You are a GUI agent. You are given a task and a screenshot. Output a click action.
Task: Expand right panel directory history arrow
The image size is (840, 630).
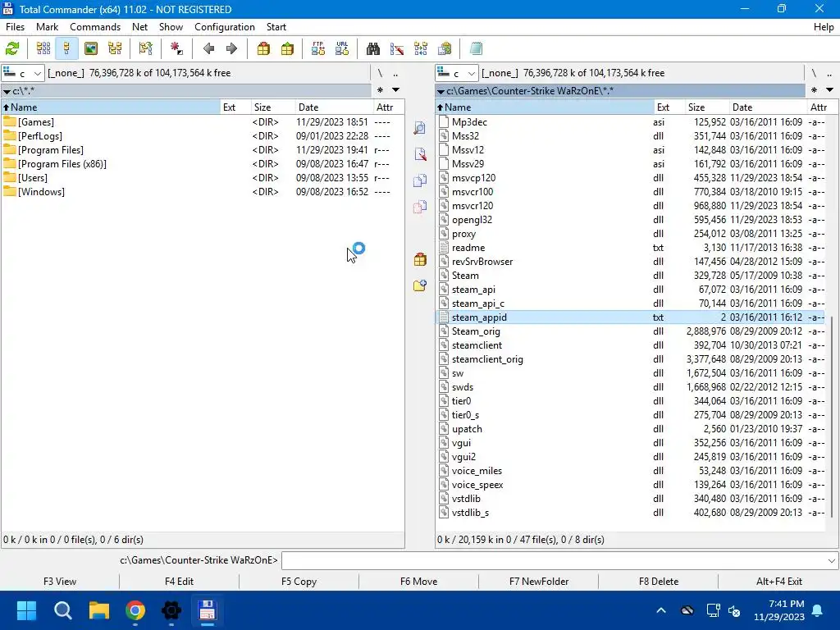point(830,90)
